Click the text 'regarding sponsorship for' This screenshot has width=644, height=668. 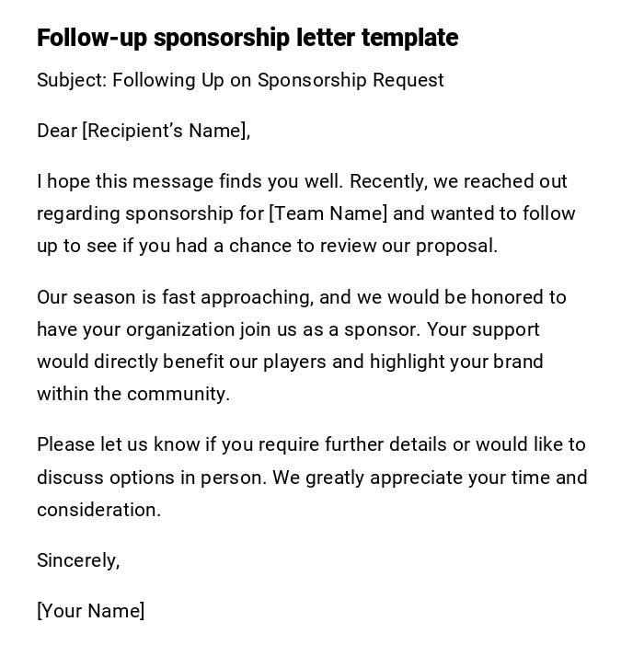150,213
